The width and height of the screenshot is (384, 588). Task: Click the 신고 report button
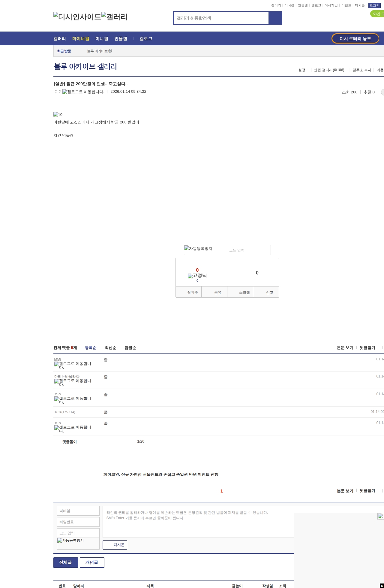266,292
